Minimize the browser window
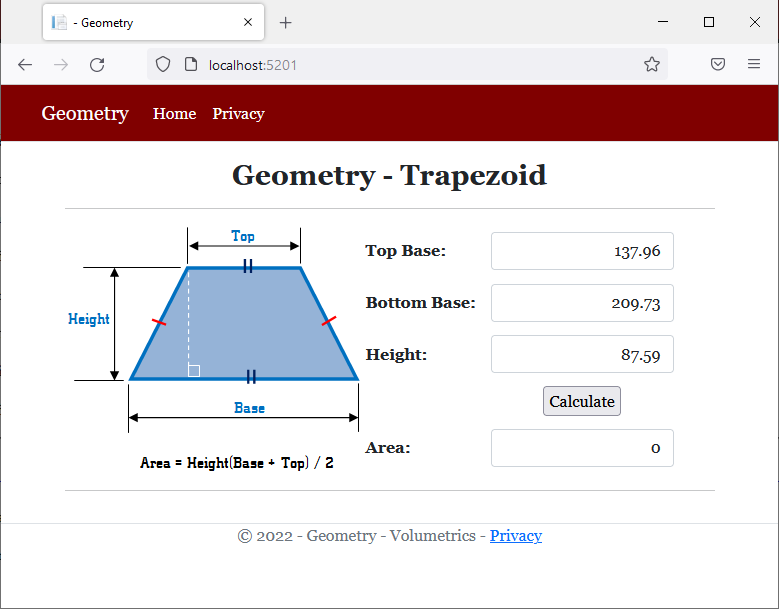The width and height of the screenshot is (779, 609). (663, 22)
